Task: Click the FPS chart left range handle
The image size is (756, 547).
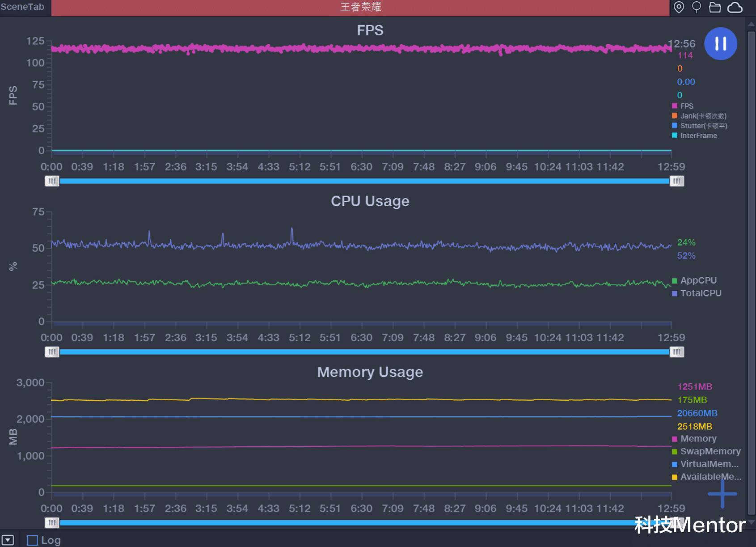Action: pos(52,181)
